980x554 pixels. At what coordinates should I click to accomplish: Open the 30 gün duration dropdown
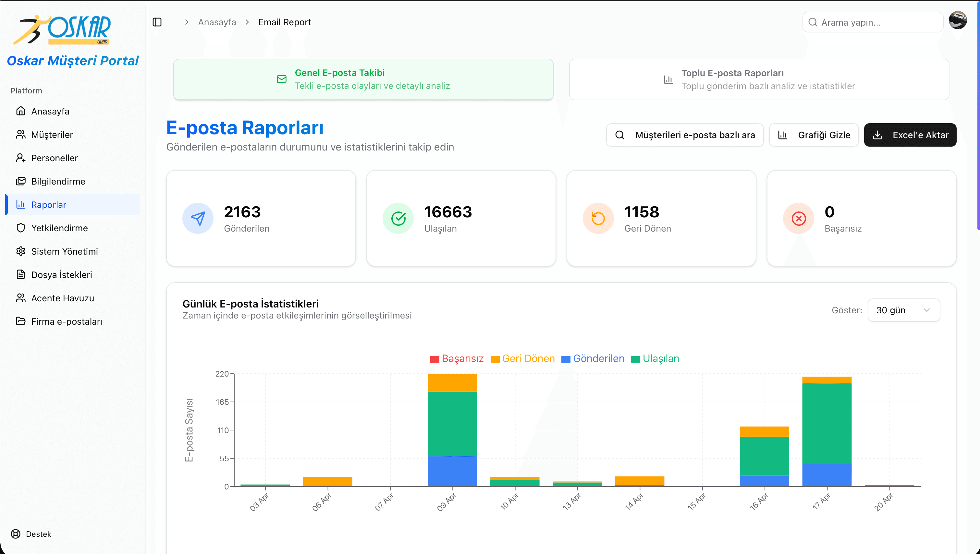(903, 310)
